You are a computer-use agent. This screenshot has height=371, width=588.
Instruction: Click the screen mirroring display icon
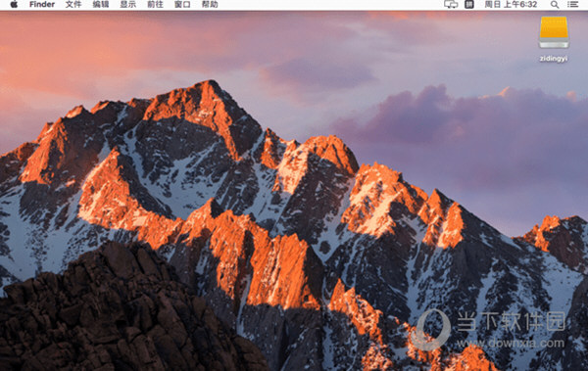click(x=451, y=5)
